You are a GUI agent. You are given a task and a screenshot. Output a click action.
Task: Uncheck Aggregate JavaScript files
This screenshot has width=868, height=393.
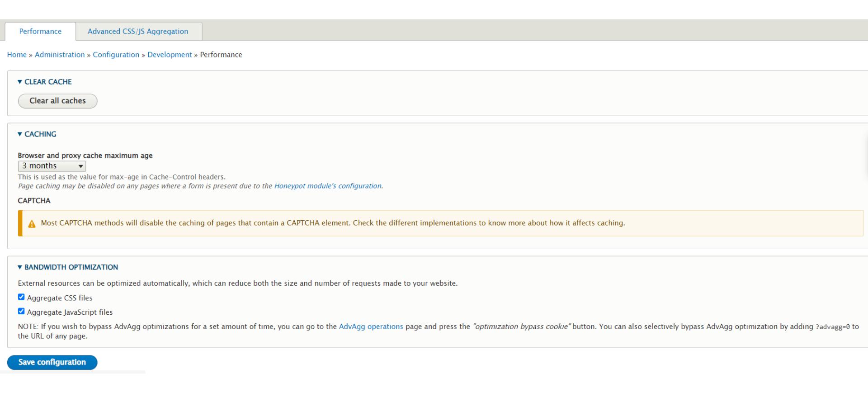click(x=21, y=311)
